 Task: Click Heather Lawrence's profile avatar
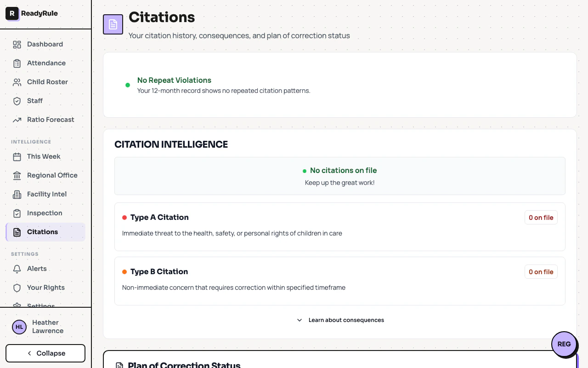click(19, 327)
